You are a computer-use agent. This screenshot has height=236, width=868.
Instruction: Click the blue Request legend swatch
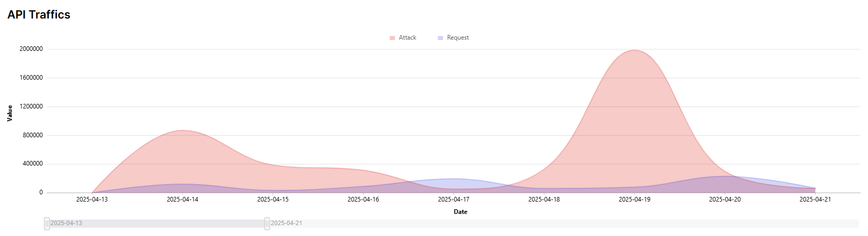440,38
